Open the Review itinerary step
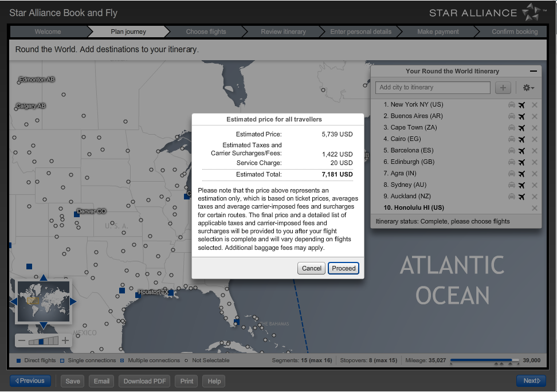 [283, 32]
